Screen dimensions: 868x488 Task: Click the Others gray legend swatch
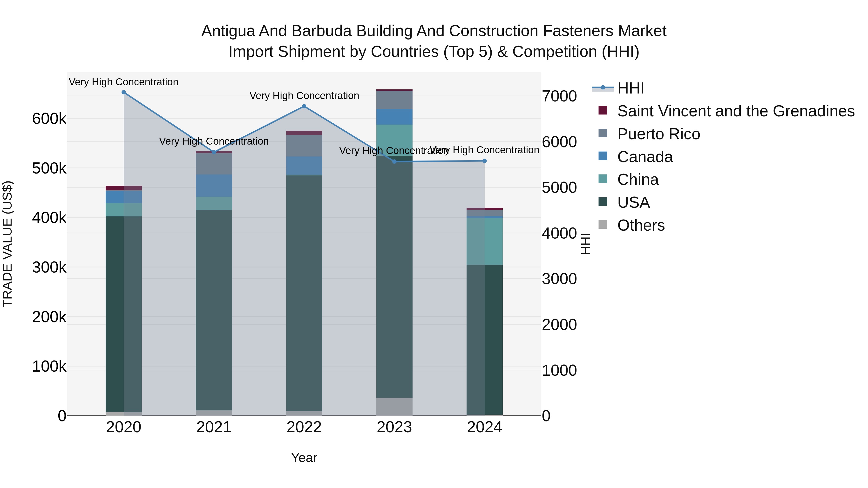[x=603, y=225]
